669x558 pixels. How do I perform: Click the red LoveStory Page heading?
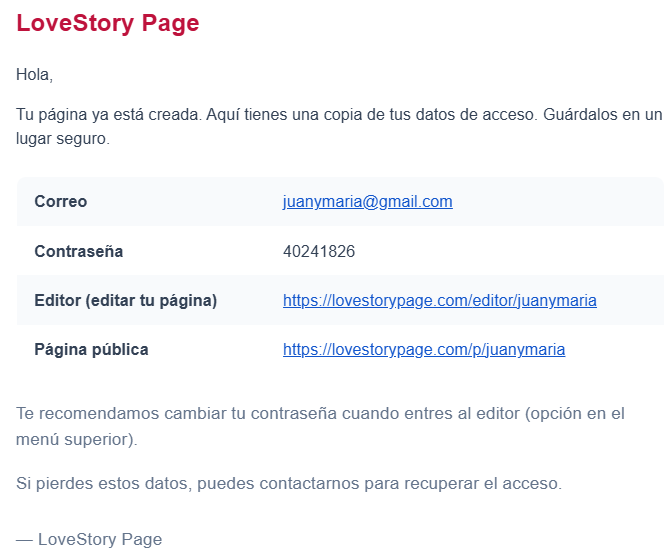pos(108,24)
